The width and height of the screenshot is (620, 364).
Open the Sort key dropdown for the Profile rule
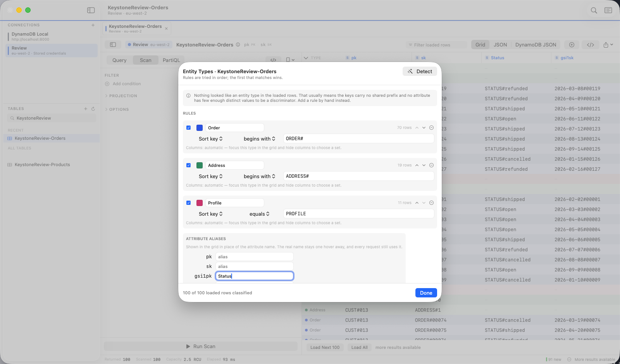211,214
